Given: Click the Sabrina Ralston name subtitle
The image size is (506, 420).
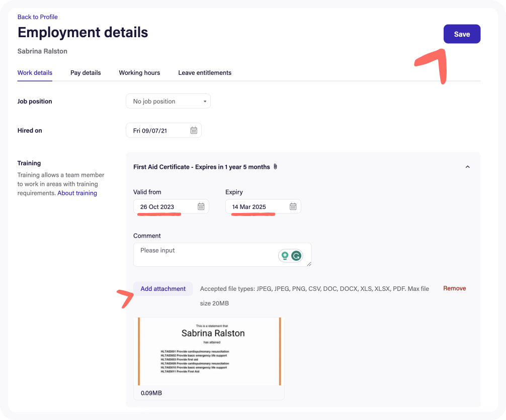Looking at the screenshot, I should pyautogui.click(x=42, y=51).
